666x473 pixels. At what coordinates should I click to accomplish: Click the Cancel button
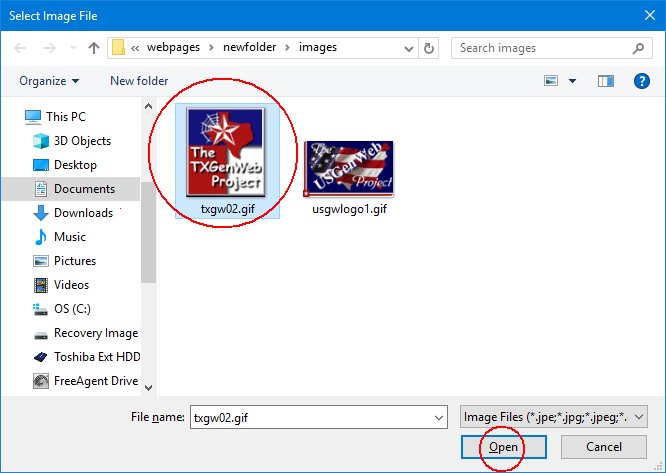(604, 447)
